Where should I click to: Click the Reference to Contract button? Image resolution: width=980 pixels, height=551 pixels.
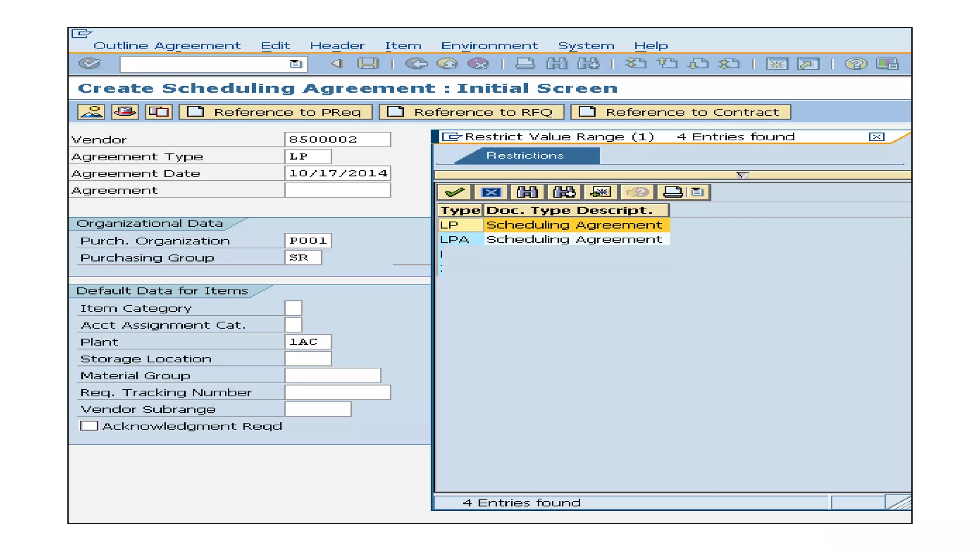(x=680, y=112)
